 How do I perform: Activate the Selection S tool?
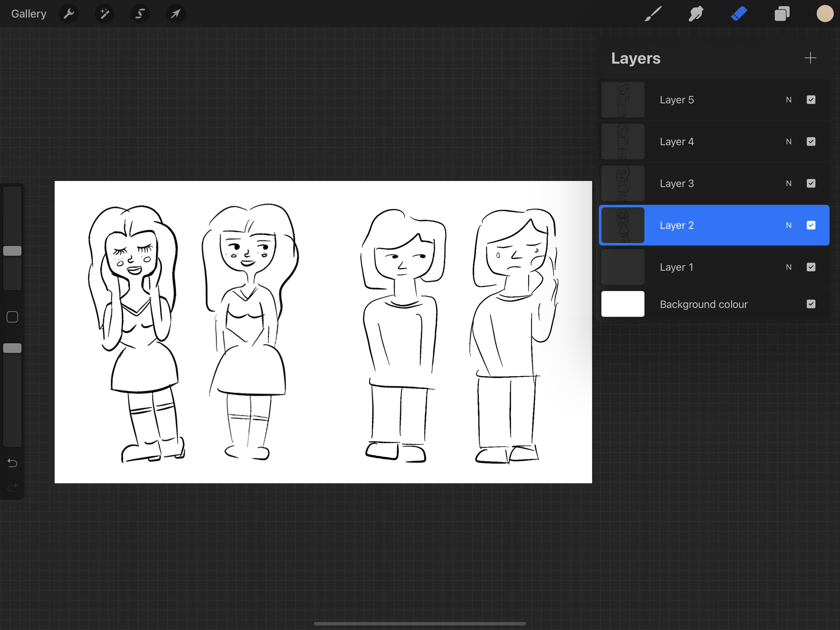140,14
